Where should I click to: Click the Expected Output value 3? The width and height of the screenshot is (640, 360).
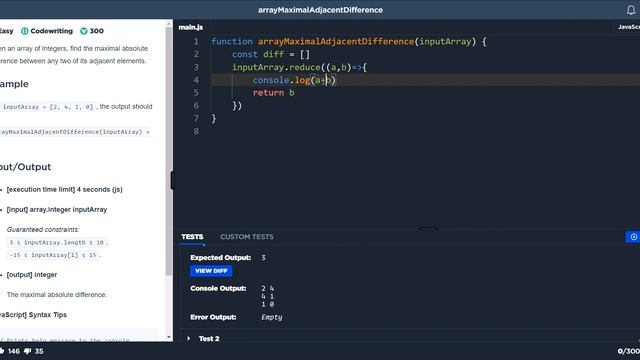click(x=263, y=258)
